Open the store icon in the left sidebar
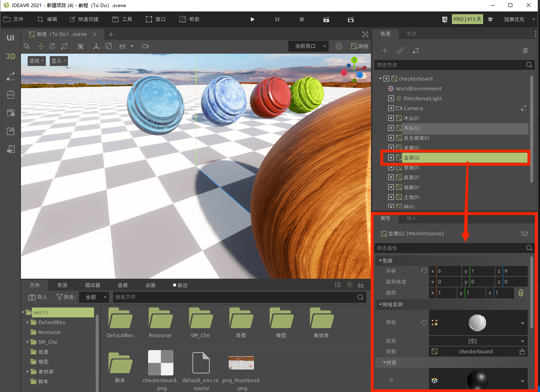Screen dimensions: 540x392 coord(11,95)
